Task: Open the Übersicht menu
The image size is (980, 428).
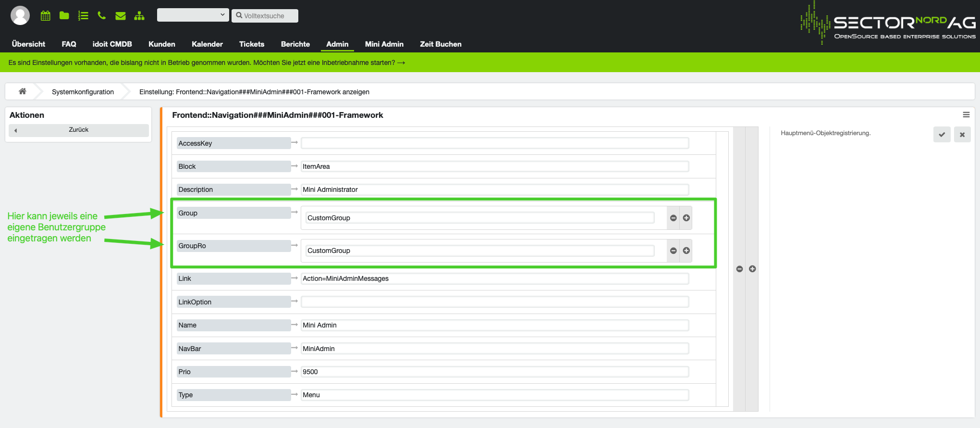Action: (x=28, y=44)
